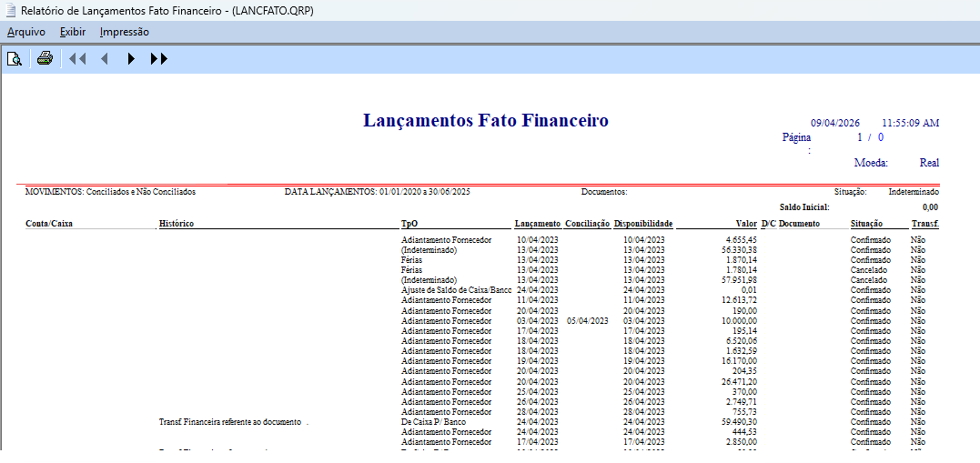
Task: Click the printer icon to print report
Action: [x=45, y=59]
